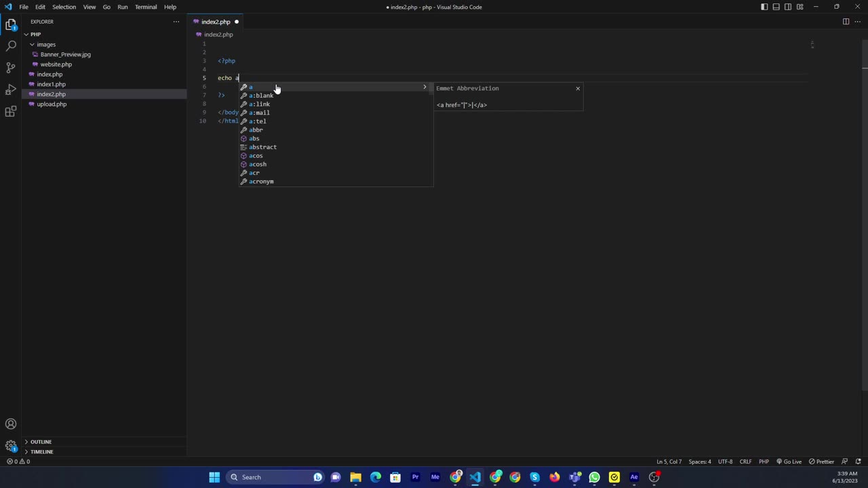Open the Accounts menu icon
The height and width of the screenshot is (488, 868).
point(11,424)
